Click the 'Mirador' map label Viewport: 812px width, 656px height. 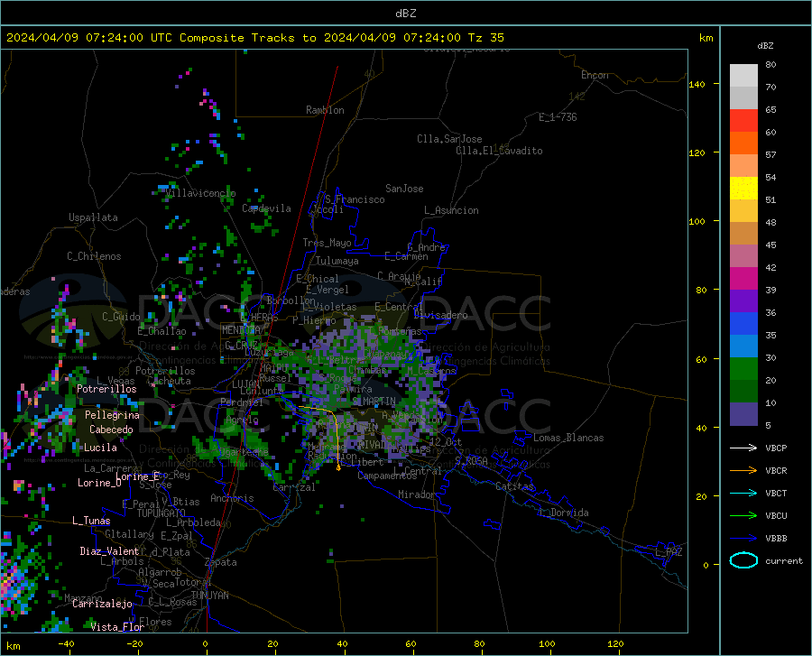tap(416, 494)
